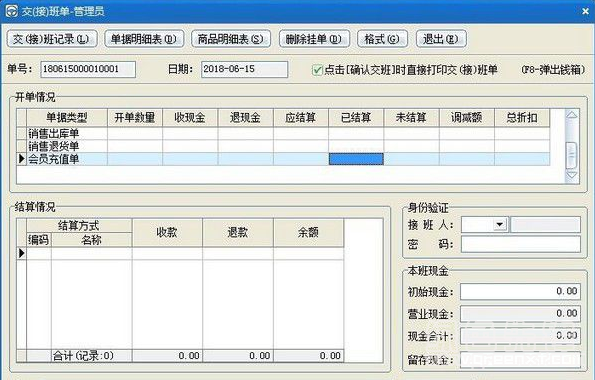This screenshot has width=595, height=380.
Task: Click 应结算 column header
Action: [301, 118]
